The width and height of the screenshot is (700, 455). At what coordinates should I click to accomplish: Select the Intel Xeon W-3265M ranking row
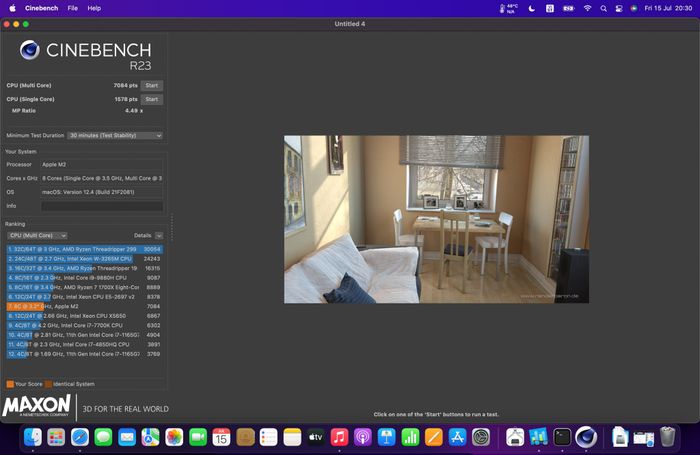point(84,259)
